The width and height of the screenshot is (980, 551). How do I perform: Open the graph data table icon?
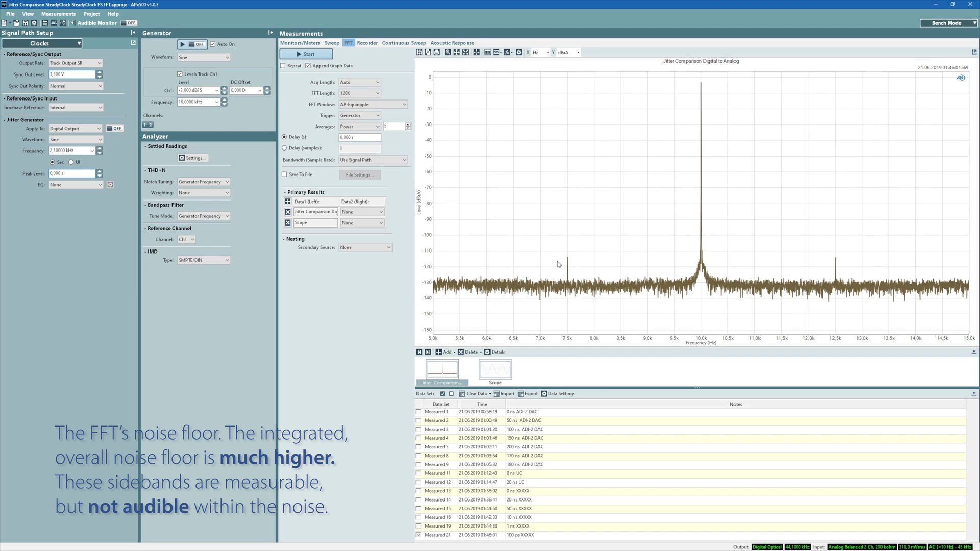pos(487,52)
